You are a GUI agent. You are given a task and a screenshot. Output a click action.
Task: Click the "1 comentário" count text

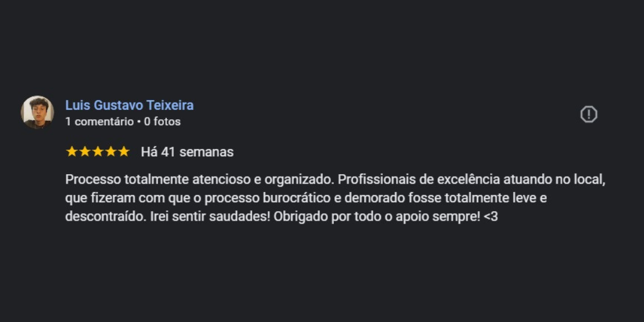tap(100, 122)
